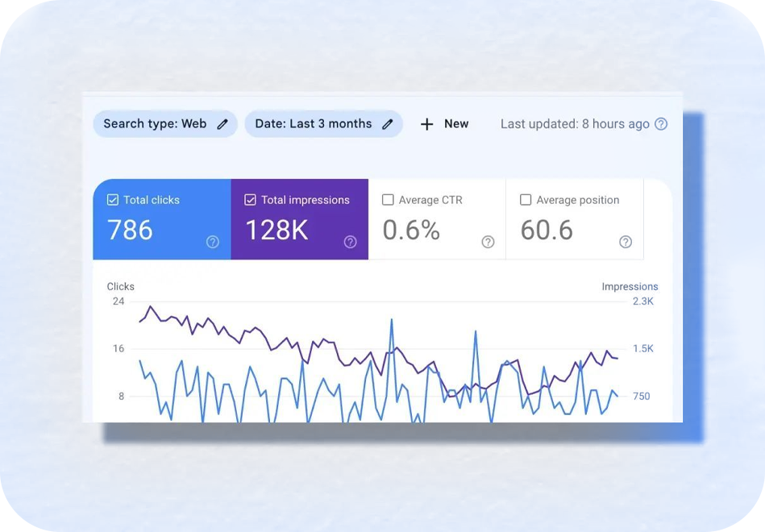Image resolution: width=765 pixels, height=532 pixels.
Task: Open the 'Search type: Web' filter chip
Action: coord(155,124)
